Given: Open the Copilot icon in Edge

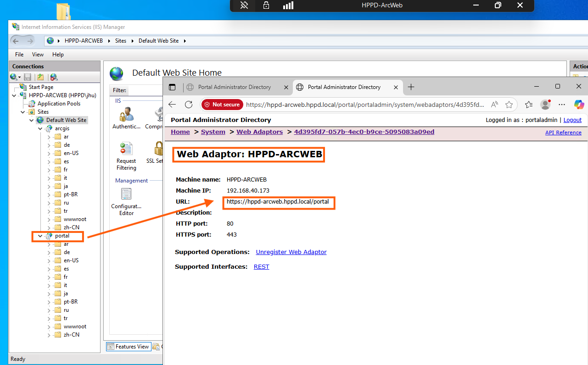Looking at the screenshot, I should pyautogui.click(x=579, y=105).
